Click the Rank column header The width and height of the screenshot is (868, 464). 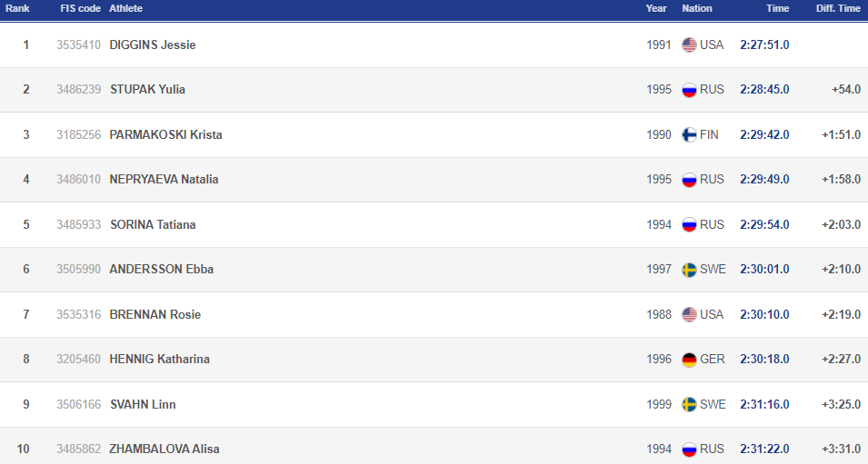[x=17, y=8]
